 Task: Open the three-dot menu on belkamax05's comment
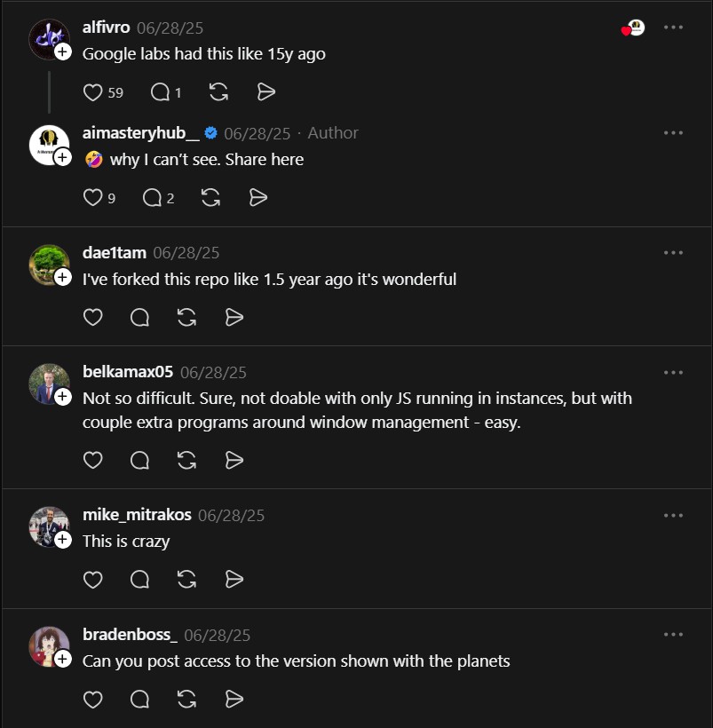(673, 372)
